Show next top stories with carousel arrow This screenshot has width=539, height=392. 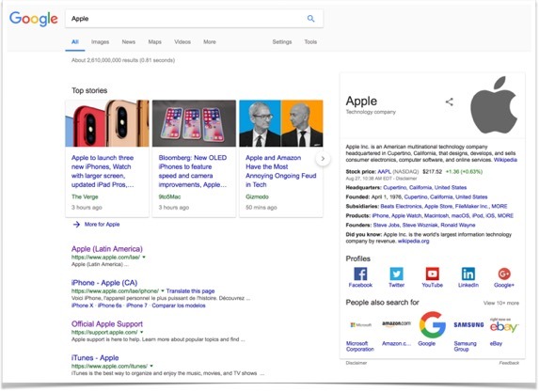pos(323,158)
